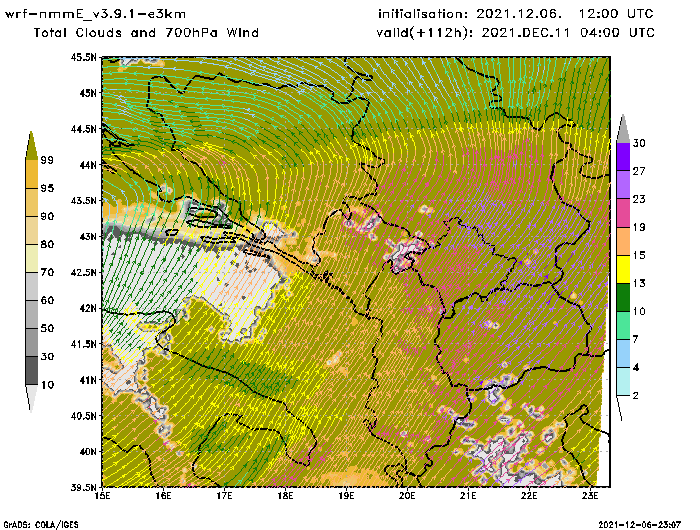Click the '43N' latitude label
This screenshot has width=700, height=530.
click(x=88, y=236)
